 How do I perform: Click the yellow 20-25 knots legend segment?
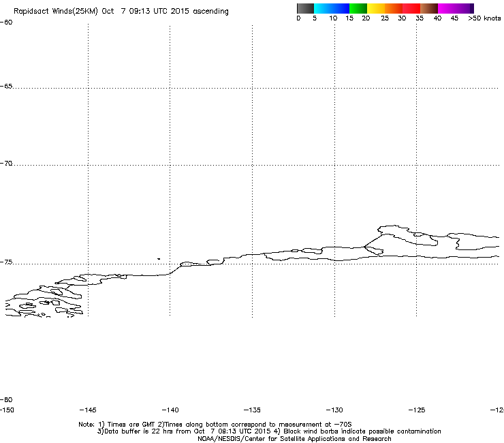pyautogui.click(x=376, y=8)
